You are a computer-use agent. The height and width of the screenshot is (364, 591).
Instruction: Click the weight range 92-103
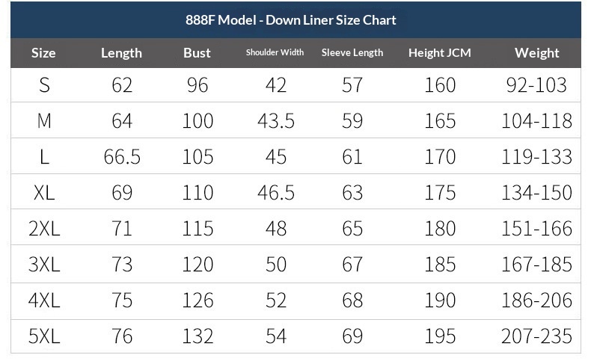[536, 85]
